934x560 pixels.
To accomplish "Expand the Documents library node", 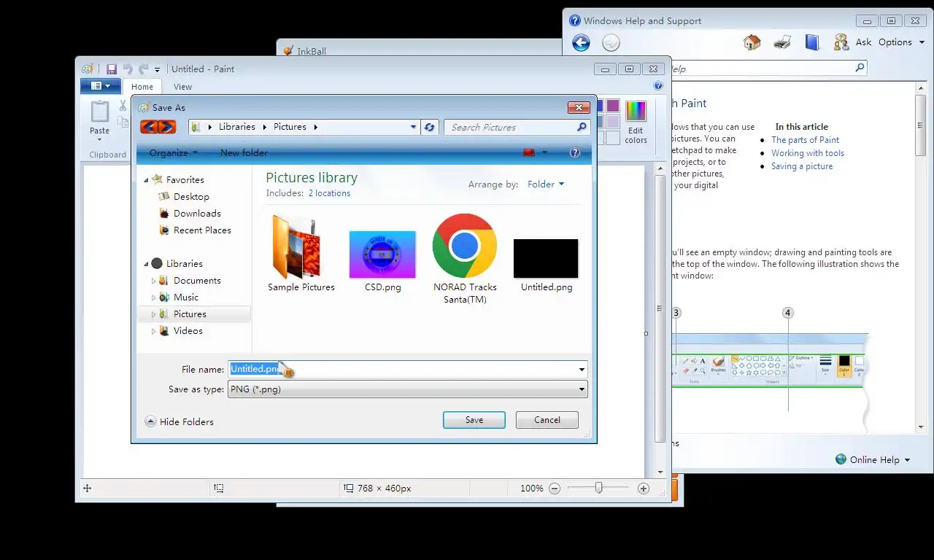I will pos(153,281).
